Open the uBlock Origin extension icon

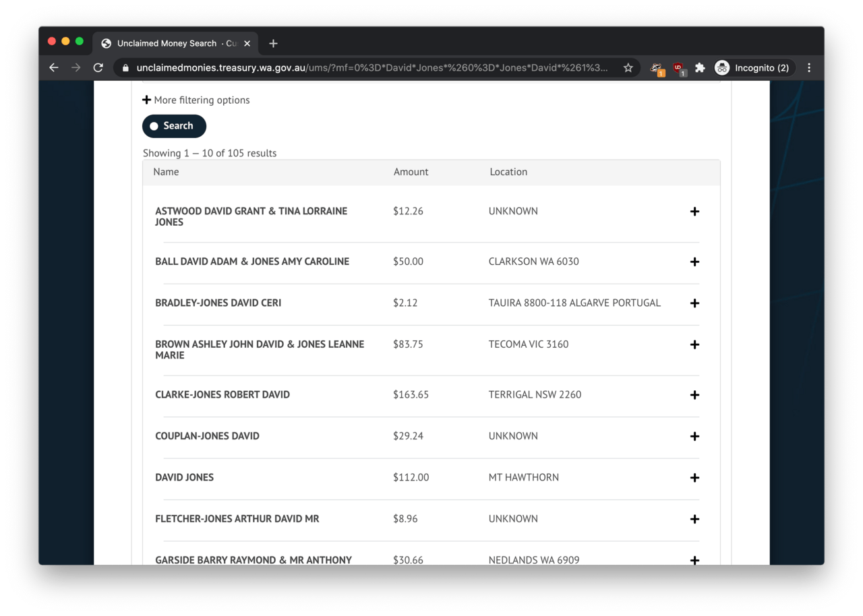(679, 68)
